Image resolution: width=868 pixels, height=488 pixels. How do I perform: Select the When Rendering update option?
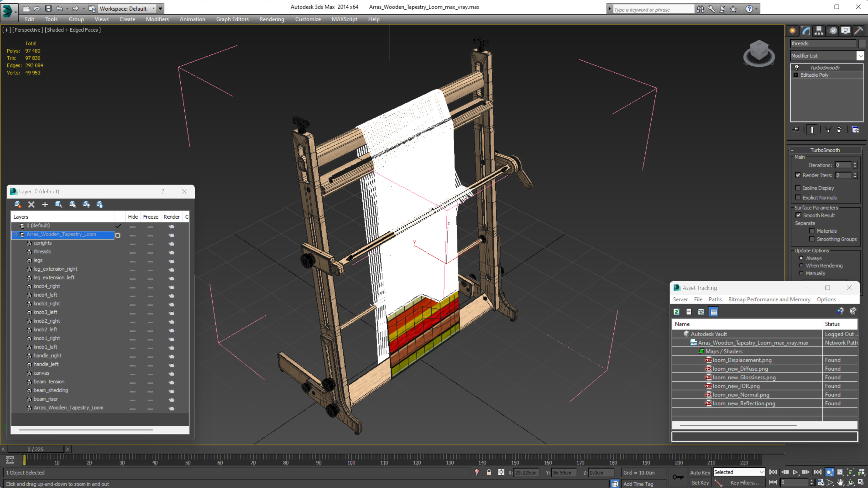click(801, 266)
